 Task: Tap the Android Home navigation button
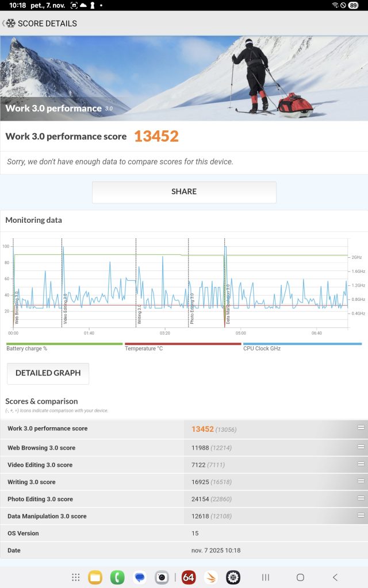click(300, 578)
